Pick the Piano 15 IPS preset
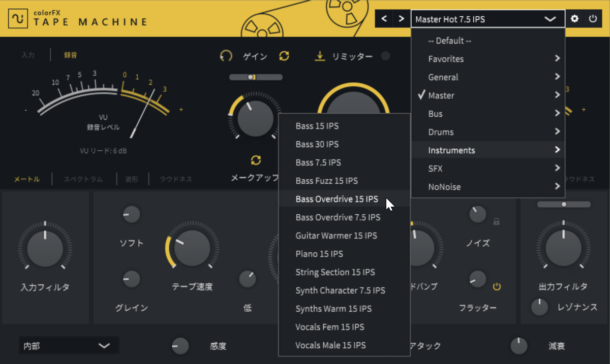 344,254
